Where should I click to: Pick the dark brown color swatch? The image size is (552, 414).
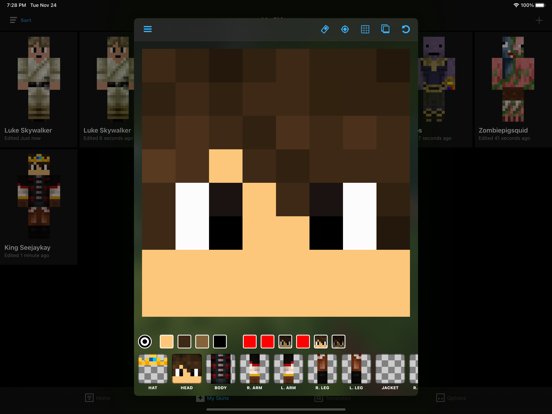184,341
